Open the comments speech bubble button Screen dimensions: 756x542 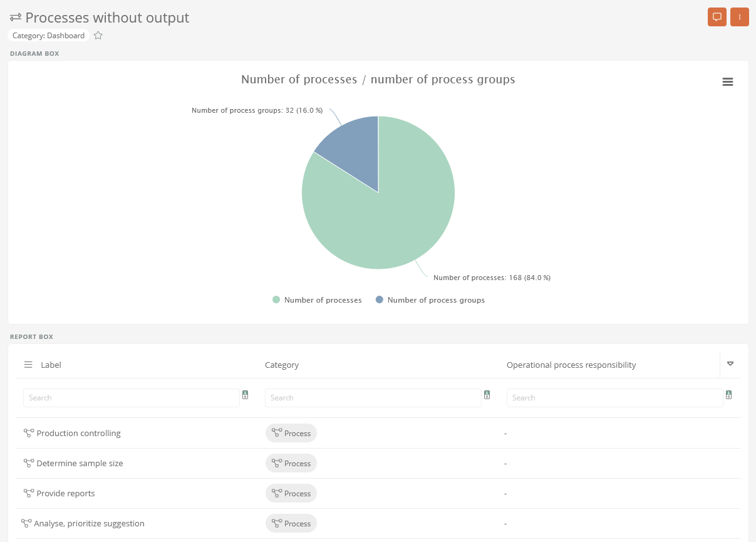[717, 17]
